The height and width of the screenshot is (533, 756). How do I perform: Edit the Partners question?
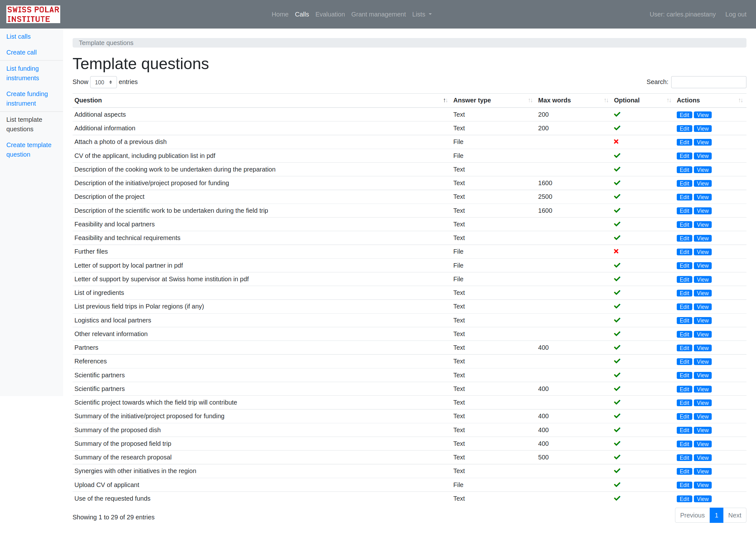[x=684, y=348]
